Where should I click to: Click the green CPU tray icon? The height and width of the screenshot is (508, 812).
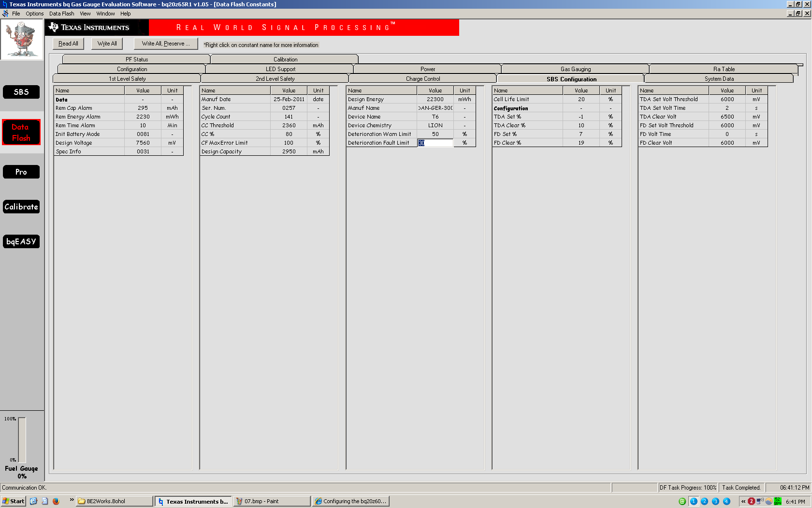(x=778, y=501)
